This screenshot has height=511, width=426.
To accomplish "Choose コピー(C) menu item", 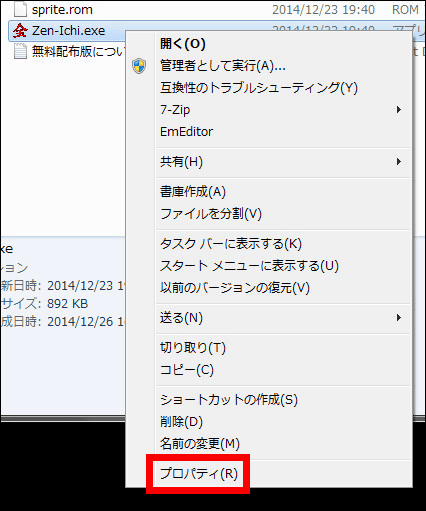I will pyautogui.click(x=187, y=370).
